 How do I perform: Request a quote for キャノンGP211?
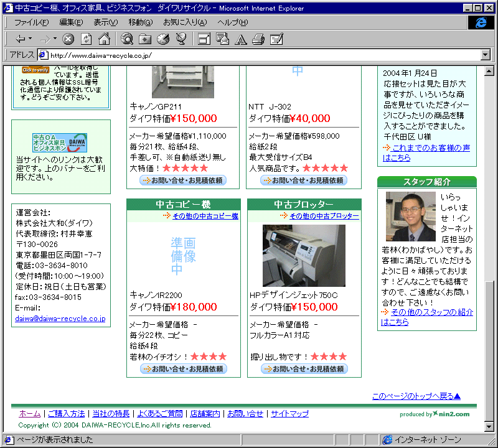[x=183, y=180]
